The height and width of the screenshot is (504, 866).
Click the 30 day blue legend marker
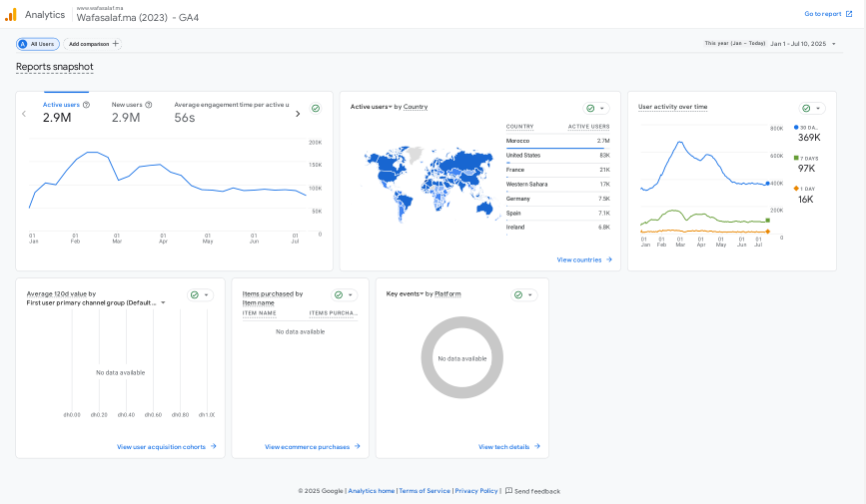tap(796, 127)
